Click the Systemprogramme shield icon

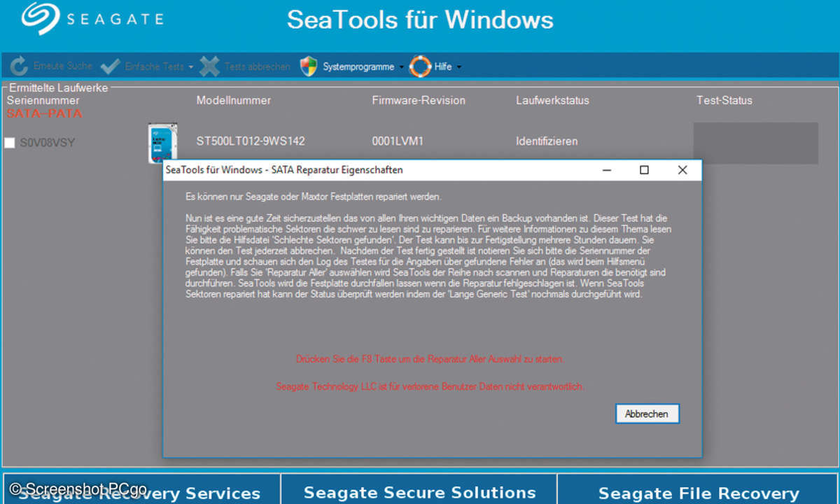pyautogui.click(x=309, y=66)
